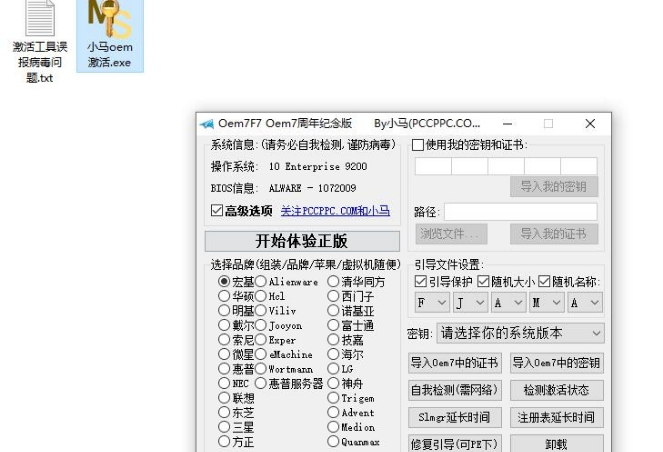
Task: Select 微星 brand radio button
Action: coord(224,354)
